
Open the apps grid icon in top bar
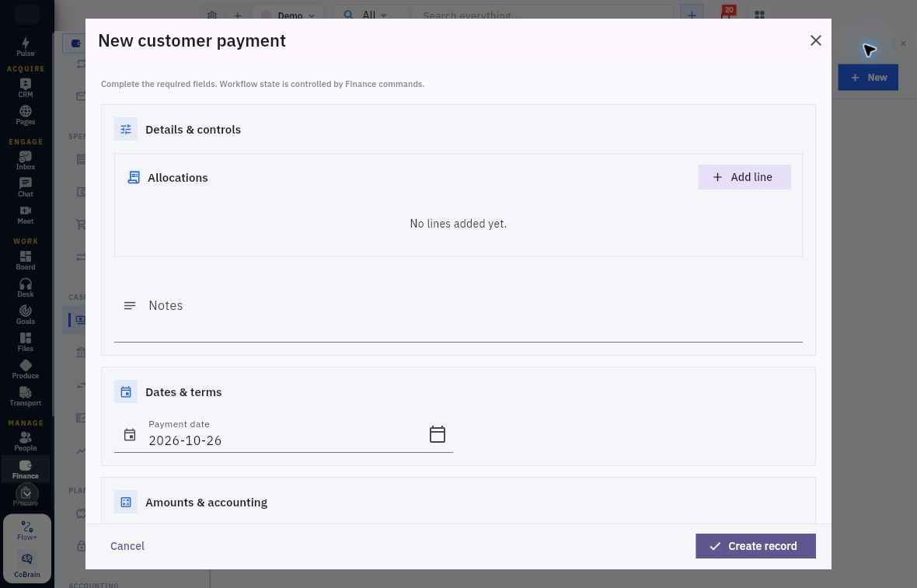coord(759,16)
